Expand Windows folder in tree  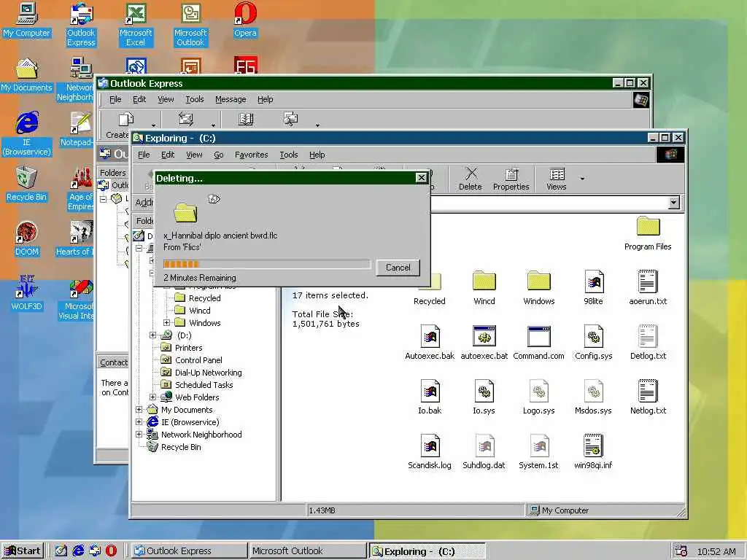coord(166,323)
